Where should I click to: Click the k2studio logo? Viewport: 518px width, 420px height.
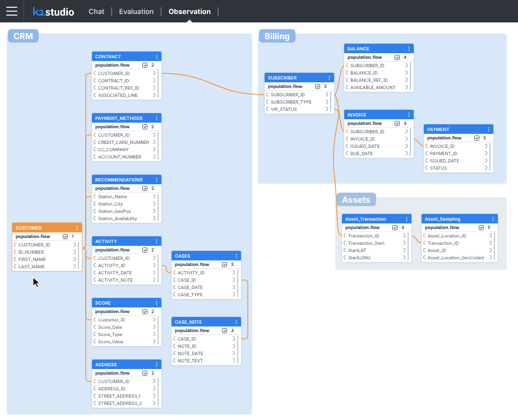[x=53, y=12]
